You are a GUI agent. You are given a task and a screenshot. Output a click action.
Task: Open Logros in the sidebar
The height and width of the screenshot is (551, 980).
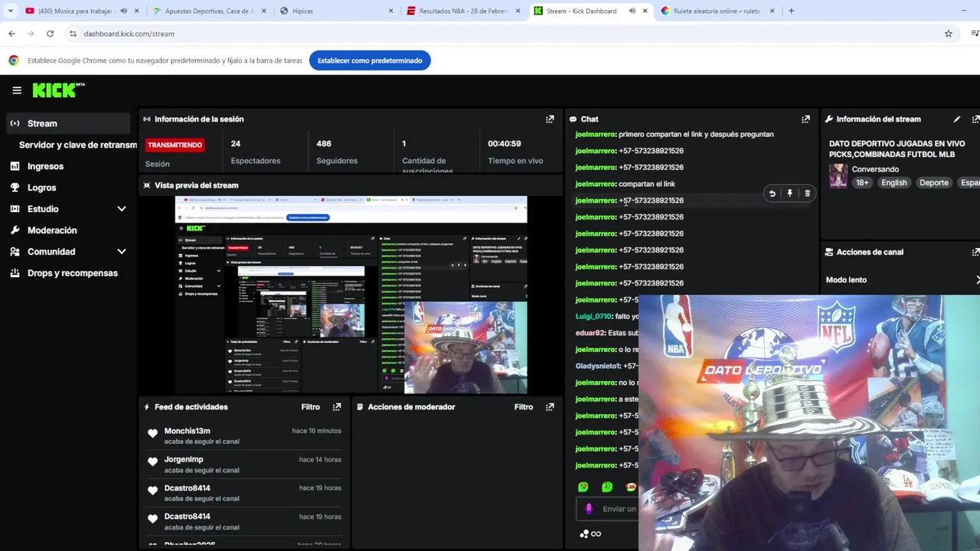[x=41, y=187]
